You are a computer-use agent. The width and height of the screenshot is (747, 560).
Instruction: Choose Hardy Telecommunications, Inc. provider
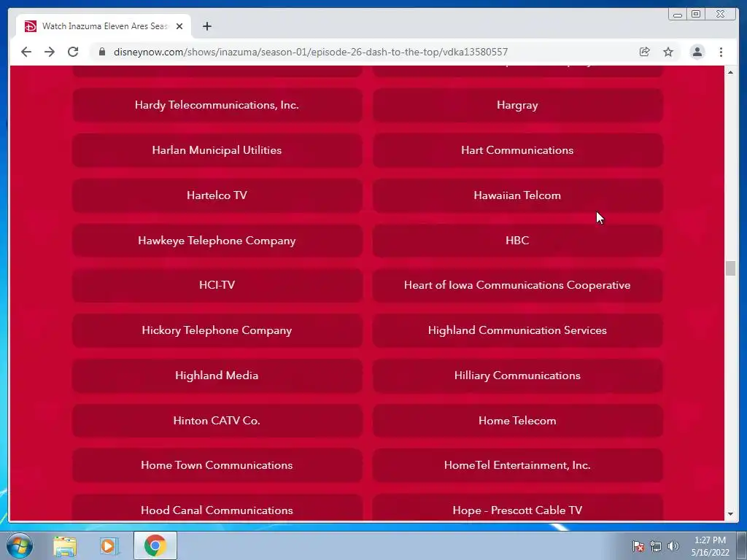(217, 105)
